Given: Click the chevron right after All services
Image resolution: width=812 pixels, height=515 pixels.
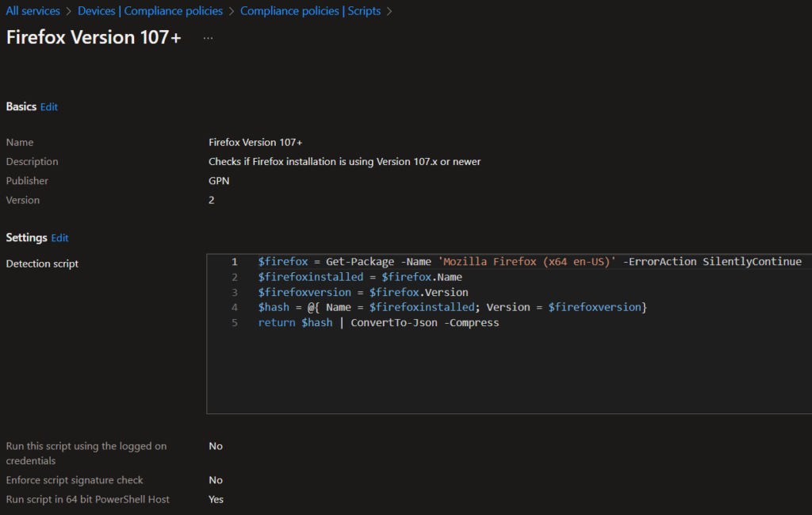Looking at the screenshot, I should pos(69,11).
